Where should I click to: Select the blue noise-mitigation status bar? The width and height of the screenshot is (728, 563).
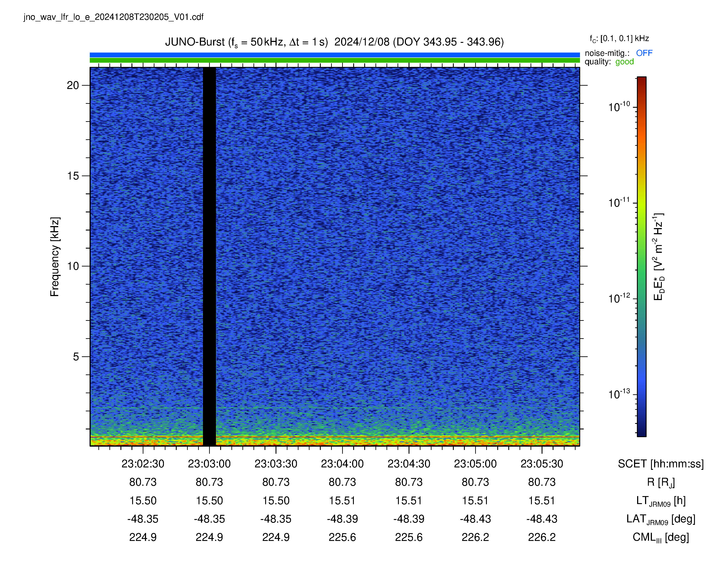tap(335, 55)
